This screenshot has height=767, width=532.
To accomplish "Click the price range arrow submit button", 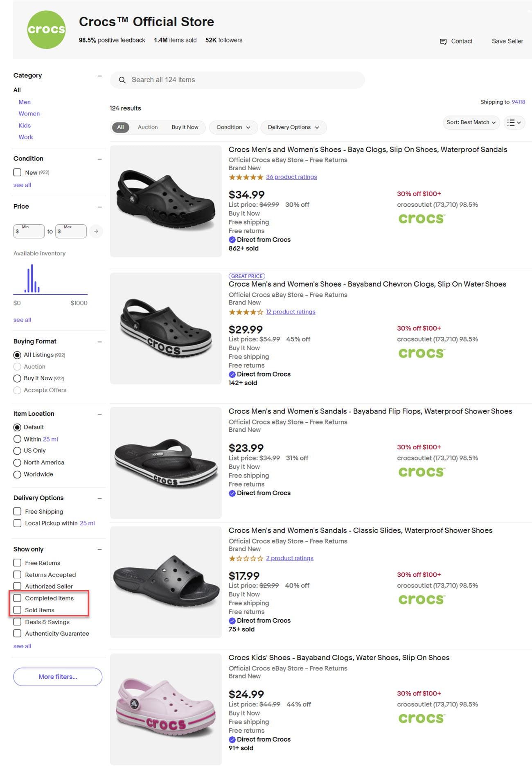I will [x=96, y=231].
